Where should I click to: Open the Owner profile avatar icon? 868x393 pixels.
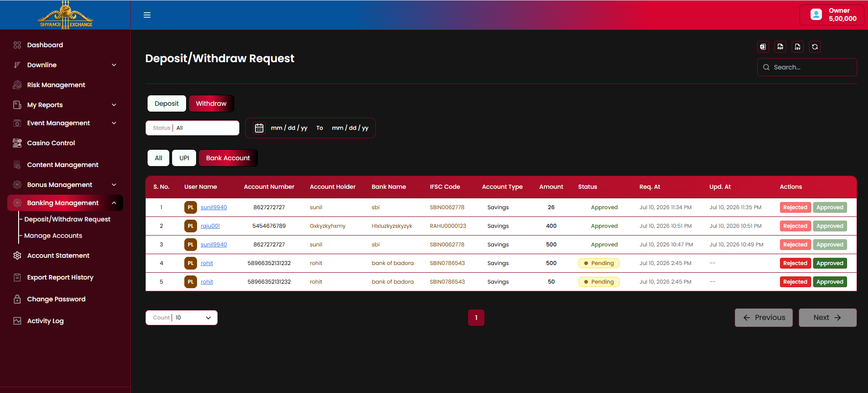click(x=816, y=15)
